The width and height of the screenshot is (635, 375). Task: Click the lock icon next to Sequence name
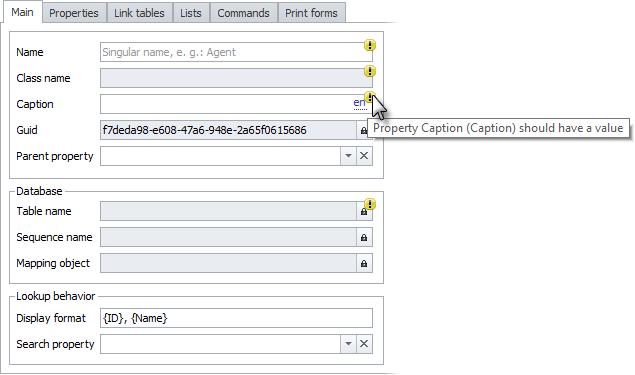pos(364,237)
